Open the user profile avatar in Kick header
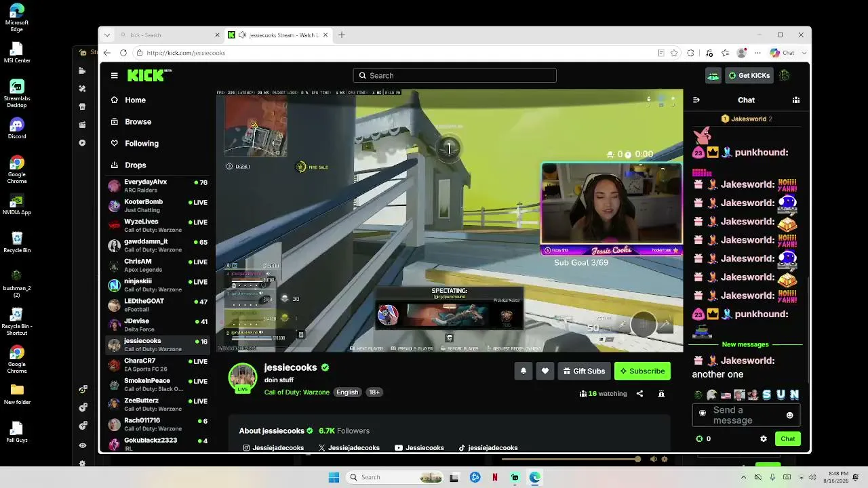Screen dimensions: 868x488 click(x=785, y=75)
